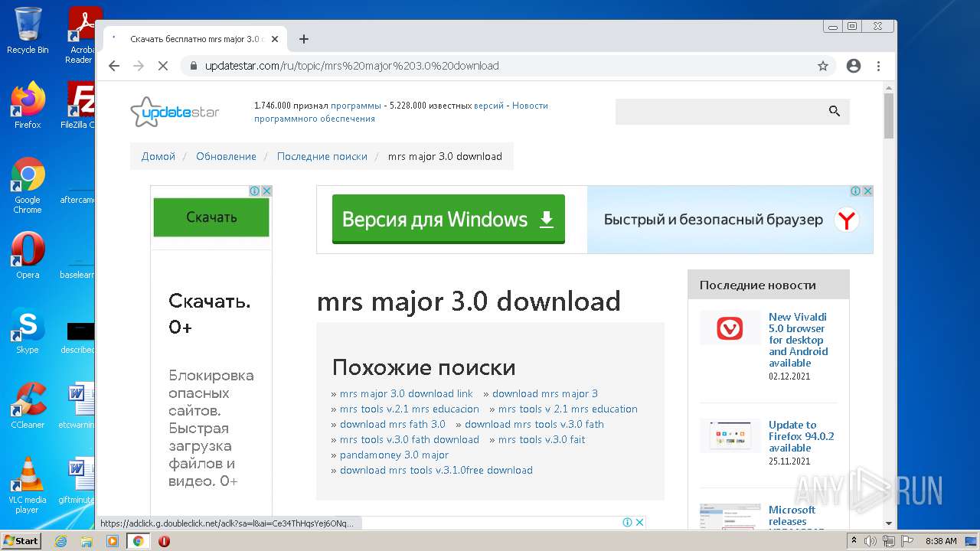
Task: Open Windows Explorer from taskbar
Action: pos(87,541)
